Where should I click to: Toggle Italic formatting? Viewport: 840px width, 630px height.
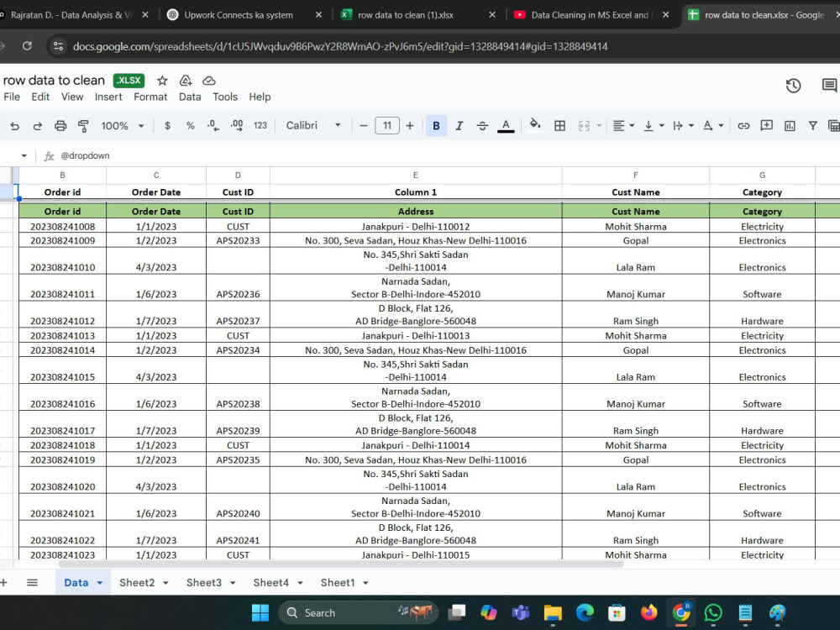(459, 126)
